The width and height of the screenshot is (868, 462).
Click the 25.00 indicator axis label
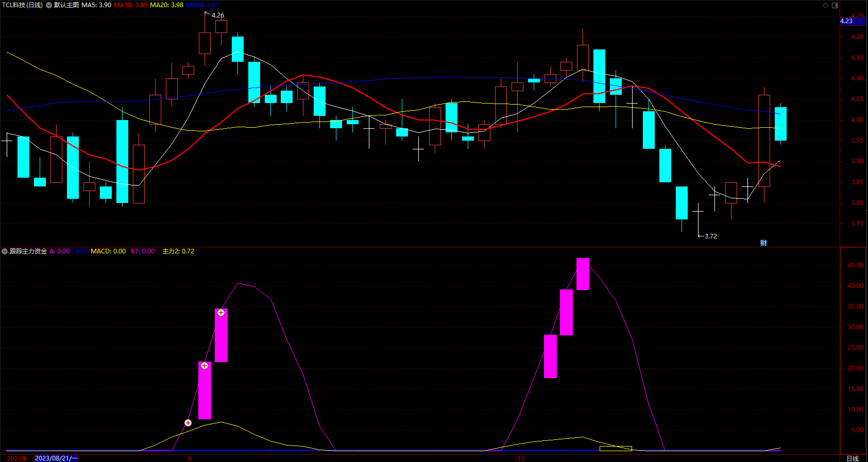click(x=856, y=348)
